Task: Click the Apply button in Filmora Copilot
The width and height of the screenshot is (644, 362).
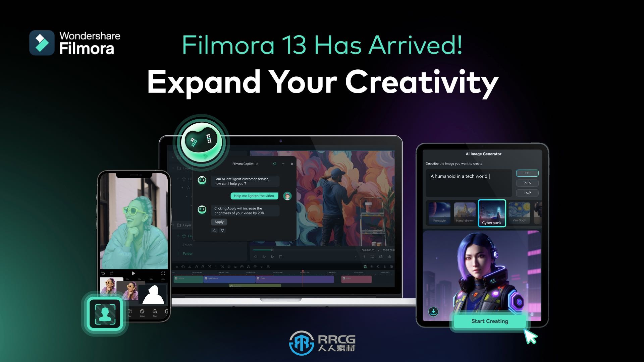Action: pos(218,222)
